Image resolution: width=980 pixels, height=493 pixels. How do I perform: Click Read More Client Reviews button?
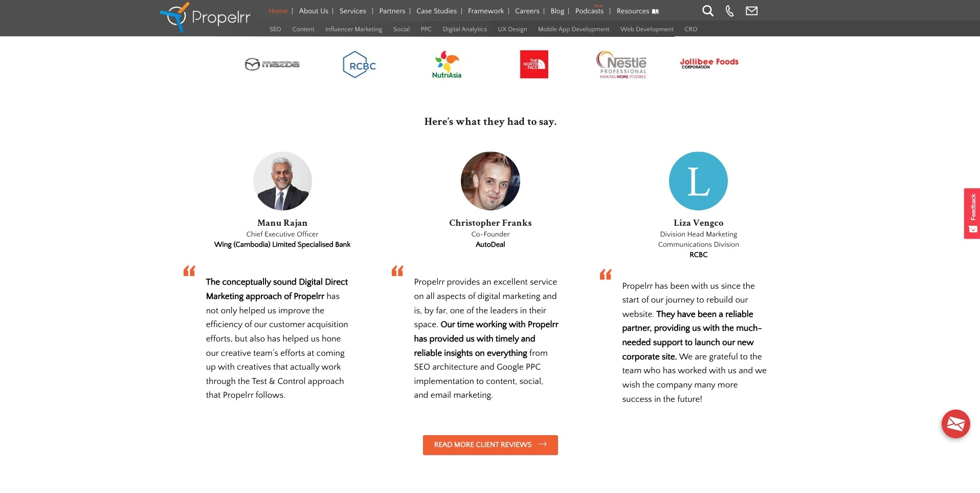pos(490,445)
